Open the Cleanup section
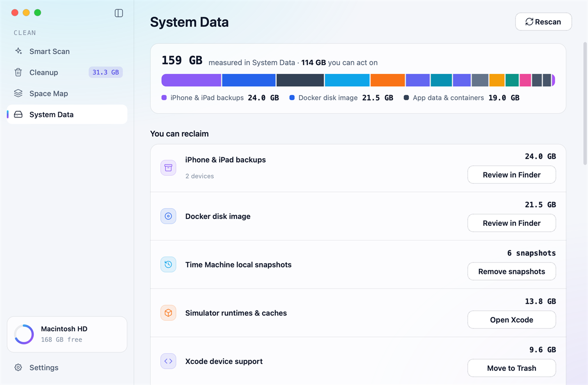Viewport: 588px width, 385px height. click(x=67, y=72)
